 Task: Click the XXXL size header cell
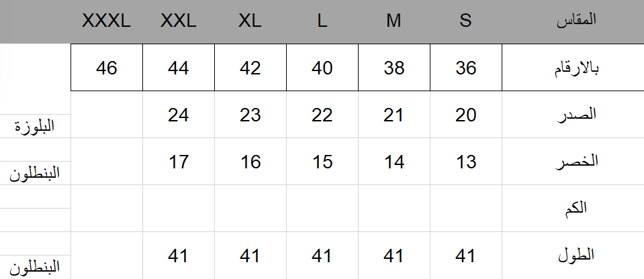tap(106, 21)
